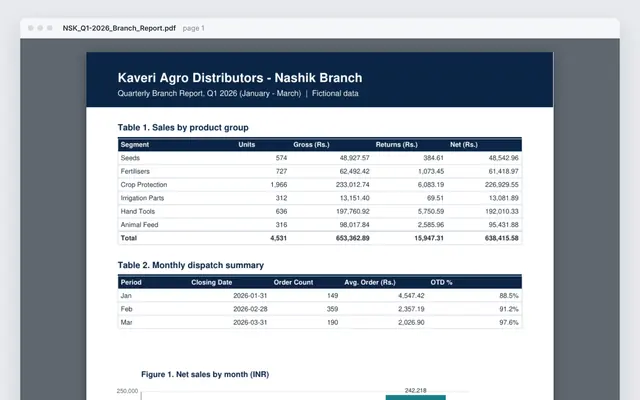Click the Mar OTD value 97.6%
Image resolution: width=640 pixels, height=400 pixels.
tap(509, 322)
